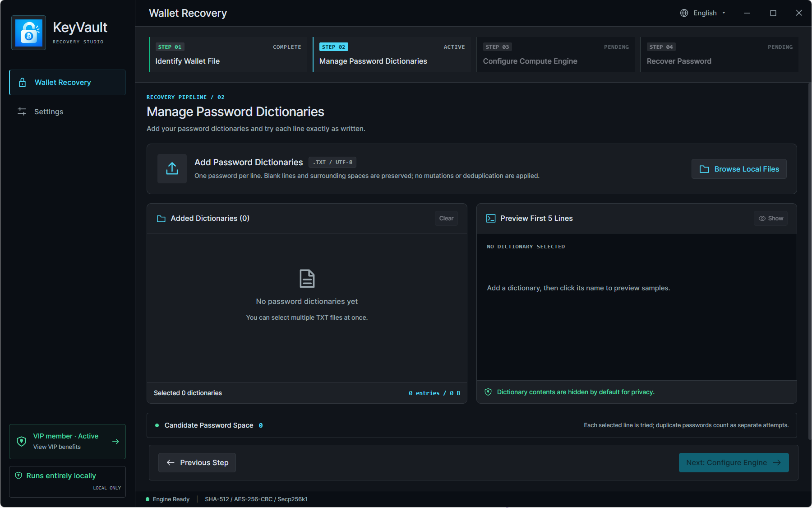This screenshot has width=812, height=508.
Task: Click the Candidate Password Space count 0
Action: [261, 425]
